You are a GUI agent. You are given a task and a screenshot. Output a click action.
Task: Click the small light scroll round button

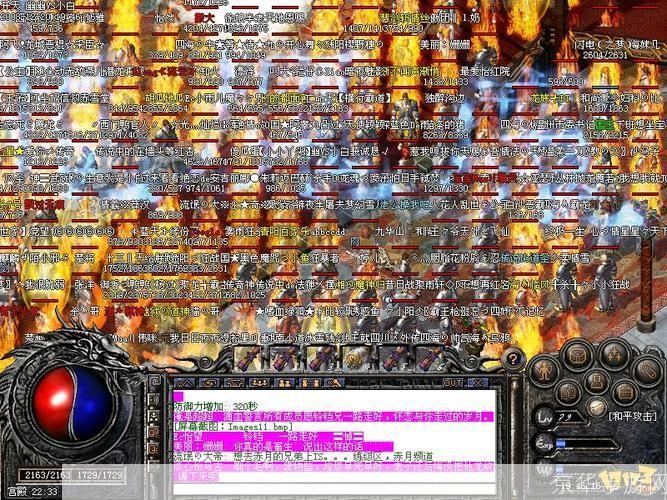click(x=596, y=408)
